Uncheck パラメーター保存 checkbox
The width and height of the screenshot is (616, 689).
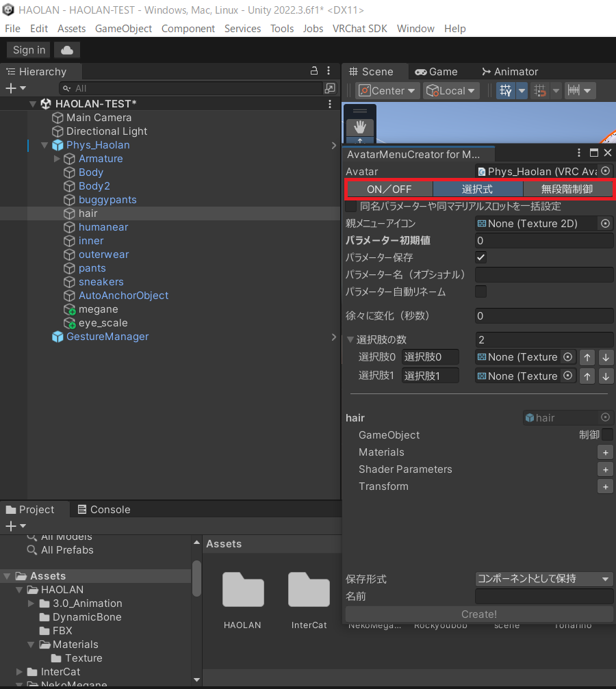point(481,257)
